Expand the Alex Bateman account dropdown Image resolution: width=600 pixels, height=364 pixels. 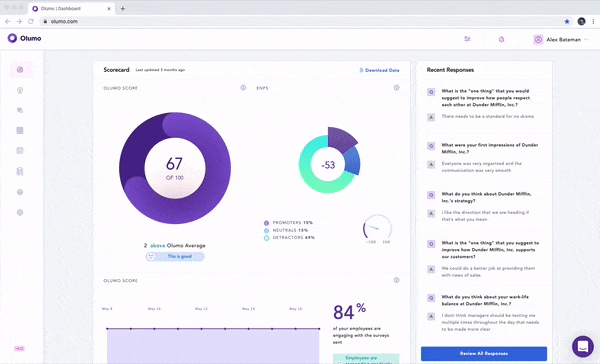coord(561,39)
